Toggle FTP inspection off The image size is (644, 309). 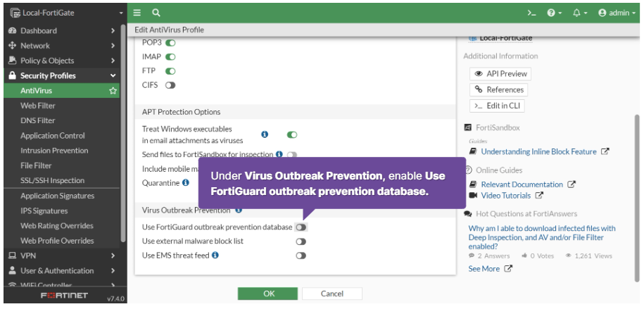170,71
